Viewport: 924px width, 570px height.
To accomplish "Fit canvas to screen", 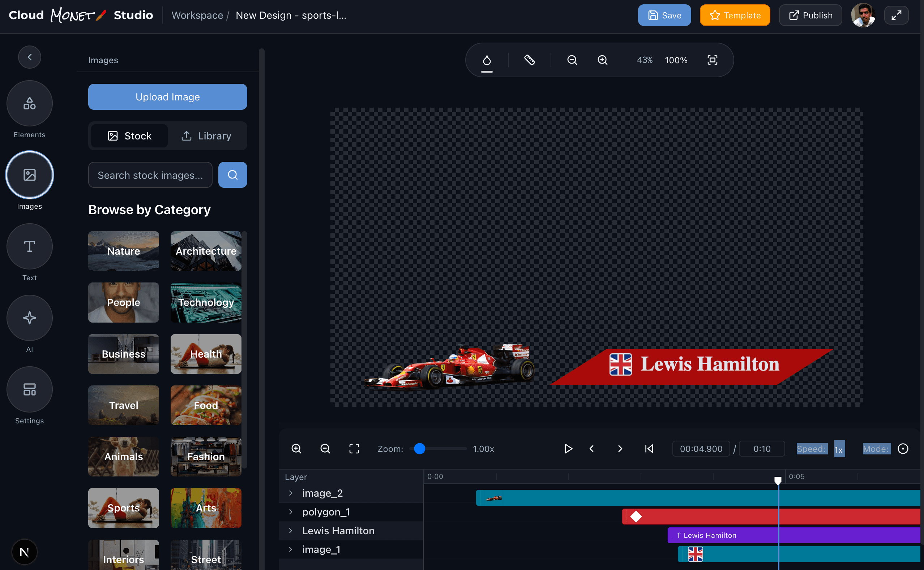I will coord(712,60).
